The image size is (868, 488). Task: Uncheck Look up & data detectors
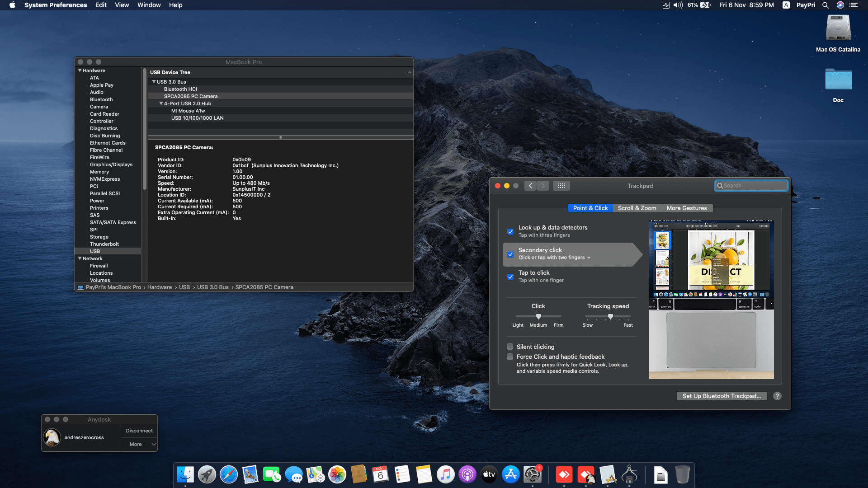tap(510, 231)
